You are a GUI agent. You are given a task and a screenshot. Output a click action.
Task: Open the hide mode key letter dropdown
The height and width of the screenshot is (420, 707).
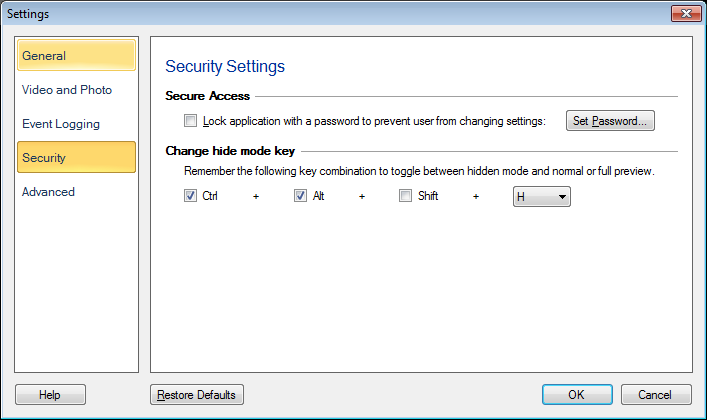point(541,197)
